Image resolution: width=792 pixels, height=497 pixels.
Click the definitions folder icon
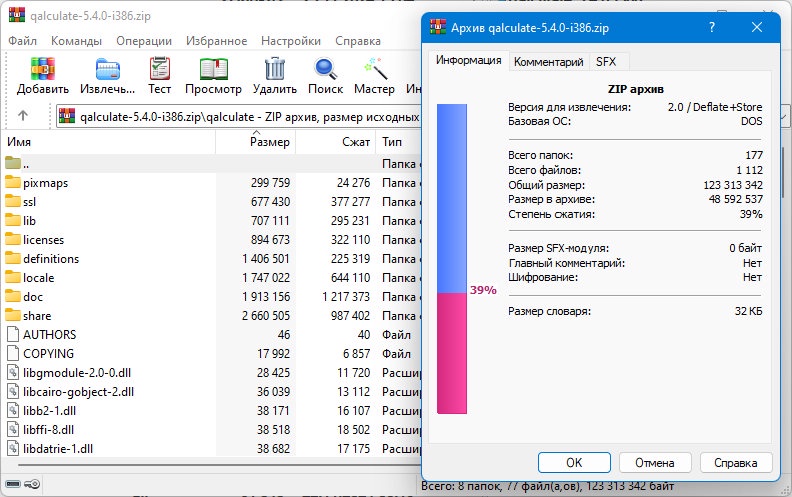[13, 258]
